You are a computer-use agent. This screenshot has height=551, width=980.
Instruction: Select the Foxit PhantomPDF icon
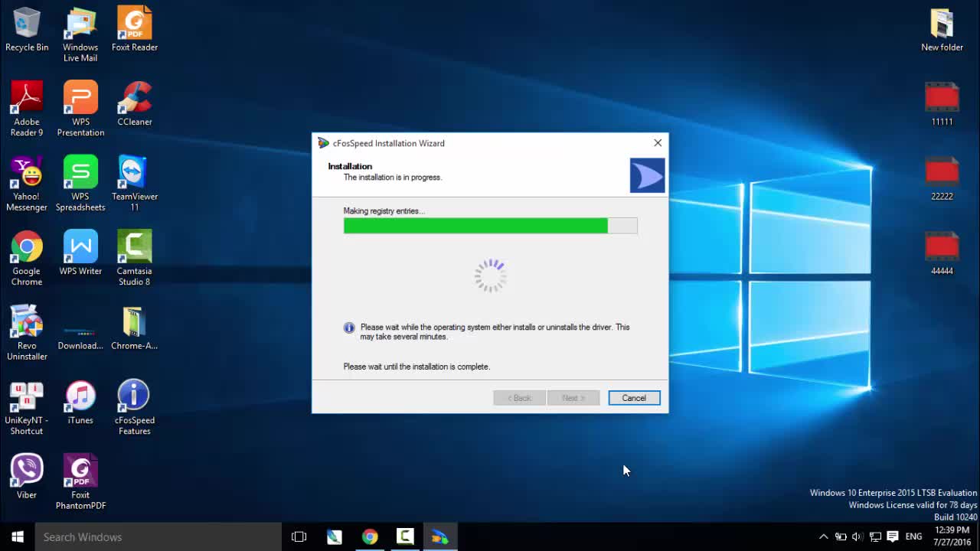click(x=80, y=482)
